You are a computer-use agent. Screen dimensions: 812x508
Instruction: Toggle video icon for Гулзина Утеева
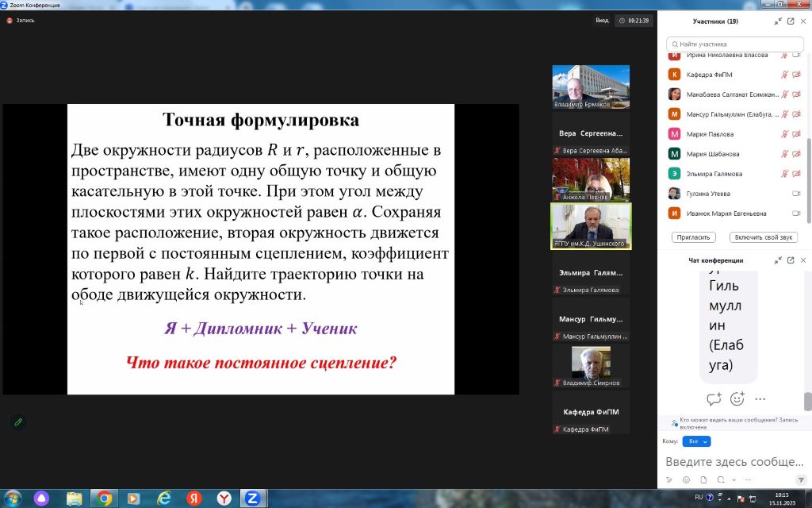click(796, 194)
